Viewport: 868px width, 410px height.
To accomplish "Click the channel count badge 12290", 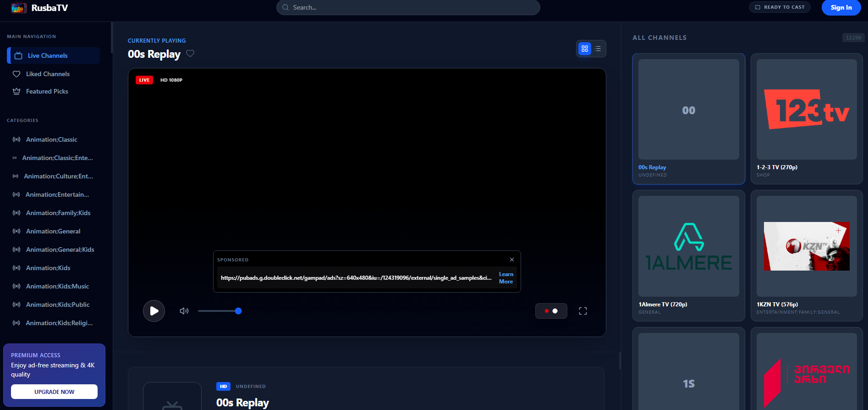I will coord(853,38).
